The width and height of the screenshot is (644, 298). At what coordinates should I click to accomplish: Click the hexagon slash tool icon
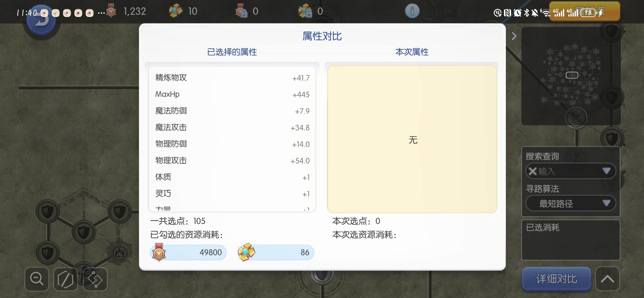point(65,279)
